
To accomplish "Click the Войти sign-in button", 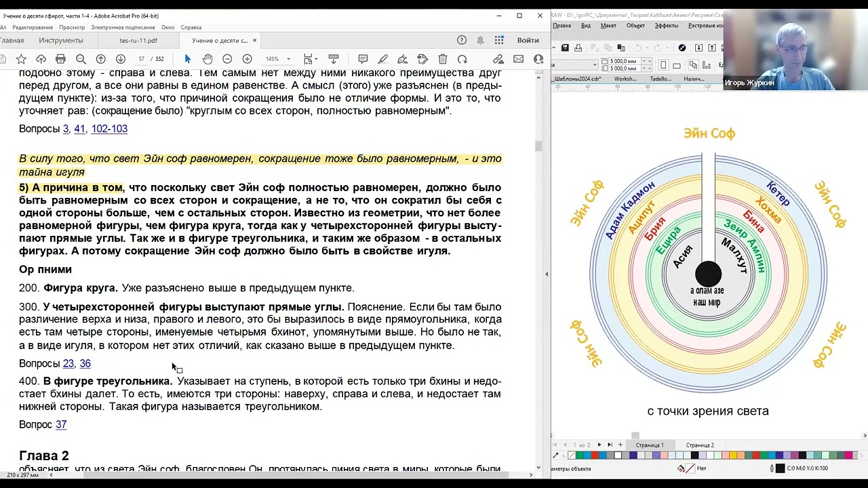I will tap(528, 40).
